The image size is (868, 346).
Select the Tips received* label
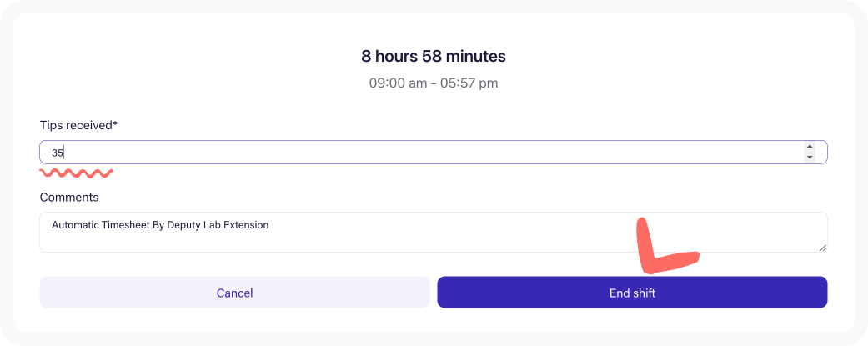click(78, 125)
